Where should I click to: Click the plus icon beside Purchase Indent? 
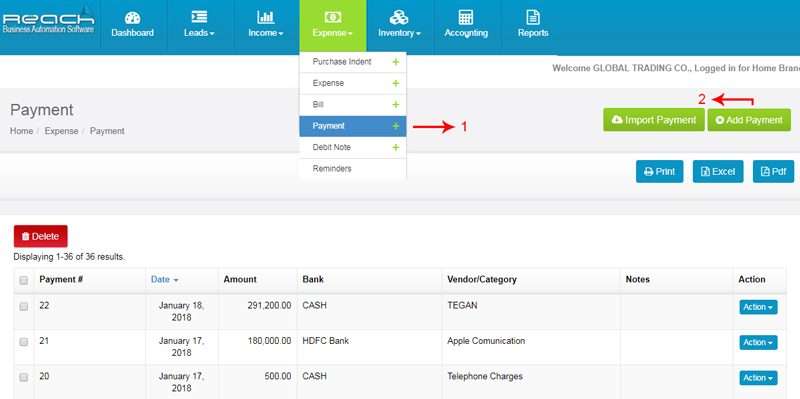click(x=395, y=62)
